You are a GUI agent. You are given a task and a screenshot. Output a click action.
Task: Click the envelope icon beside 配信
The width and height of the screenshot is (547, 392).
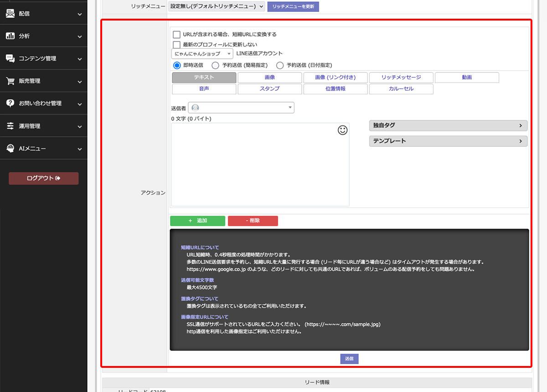click(x=10, y=14)
